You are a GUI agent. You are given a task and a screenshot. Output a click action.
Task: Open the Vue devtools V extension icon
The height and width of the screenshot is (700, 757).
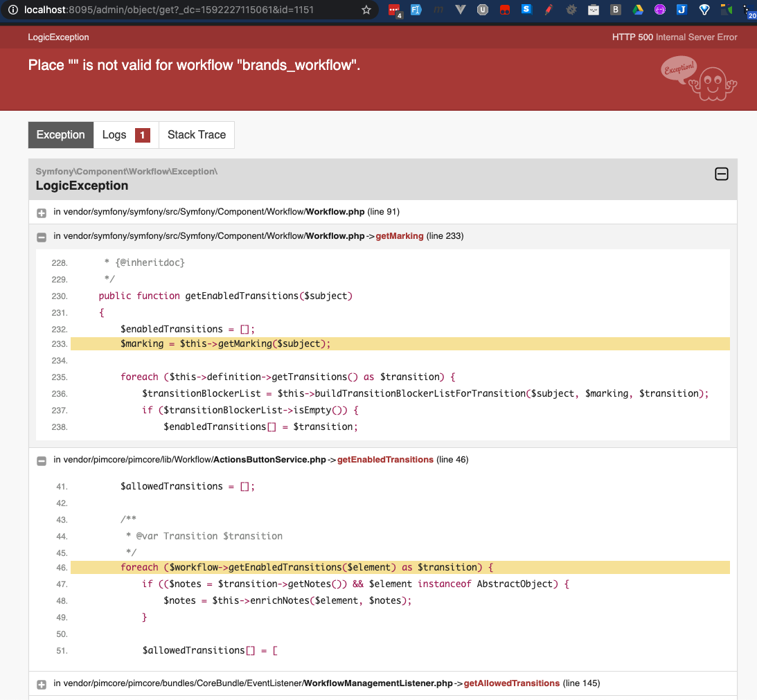pyautogui.click(x=460, y=10)
